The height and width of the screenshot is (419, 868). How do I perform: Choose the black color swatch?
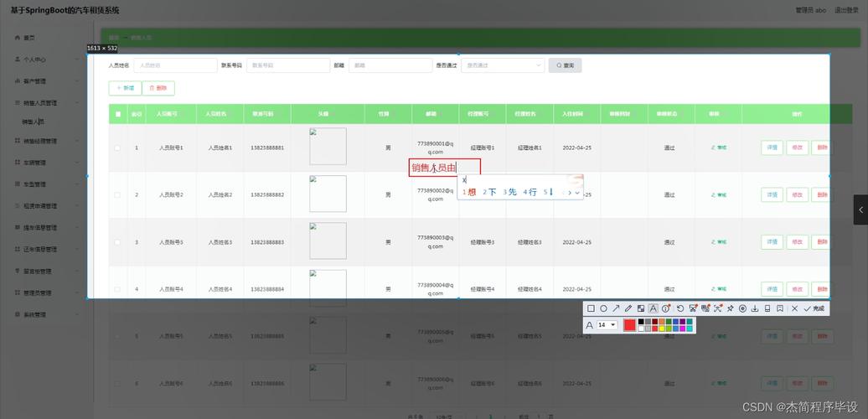tap(641, 322)
